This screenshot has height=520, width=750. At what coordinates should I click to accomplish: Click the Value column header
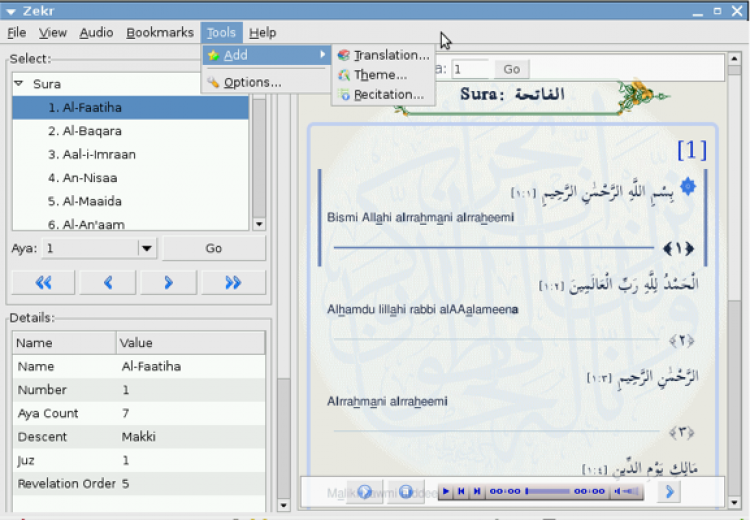[190, 343]
